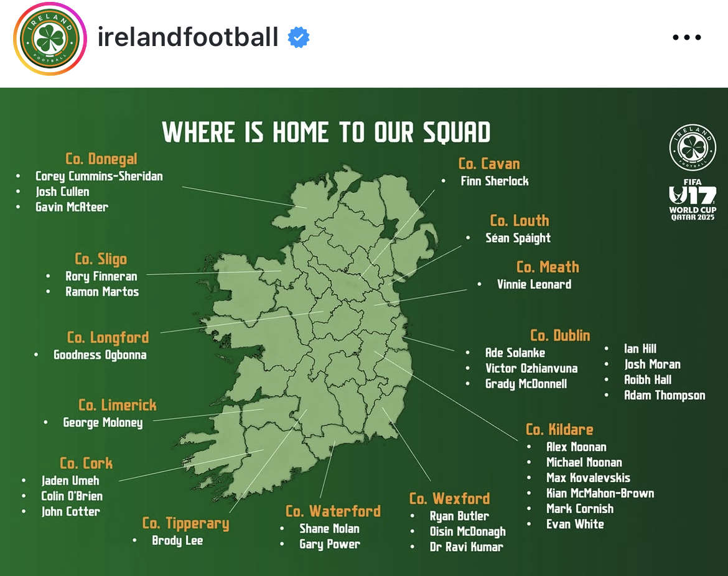The width and height of the screenshot is (728, 576).
Task: Click Séan Spaight under Co. Louth
Action: [x=518, y=238]
